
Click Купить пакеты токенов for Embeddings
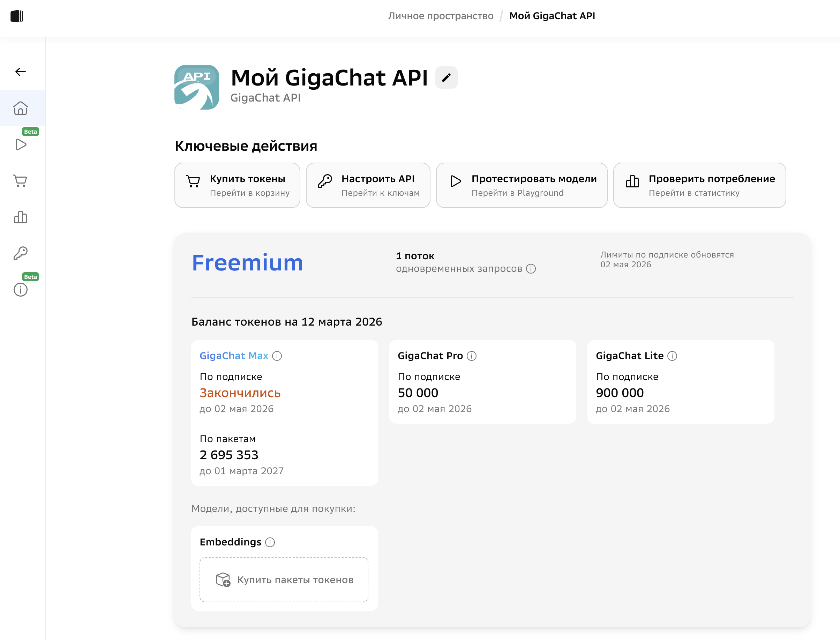coord(284,580)
